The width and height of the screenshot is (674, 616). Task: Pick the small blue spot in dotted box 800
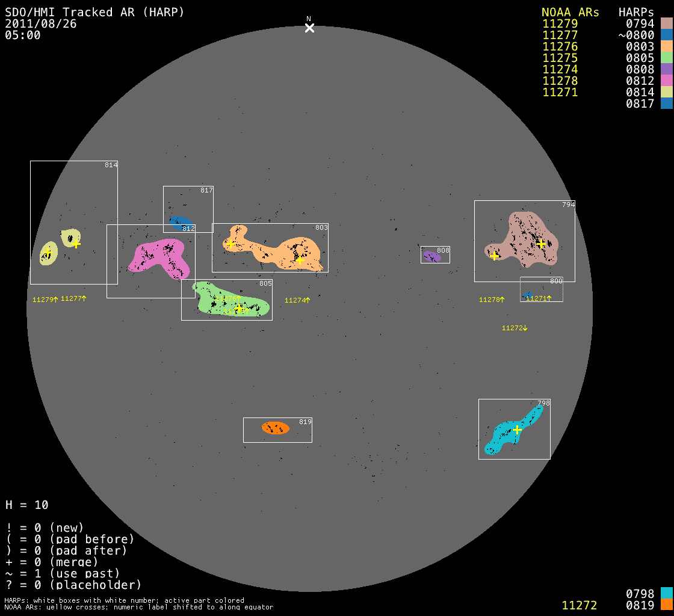(528, 295)
